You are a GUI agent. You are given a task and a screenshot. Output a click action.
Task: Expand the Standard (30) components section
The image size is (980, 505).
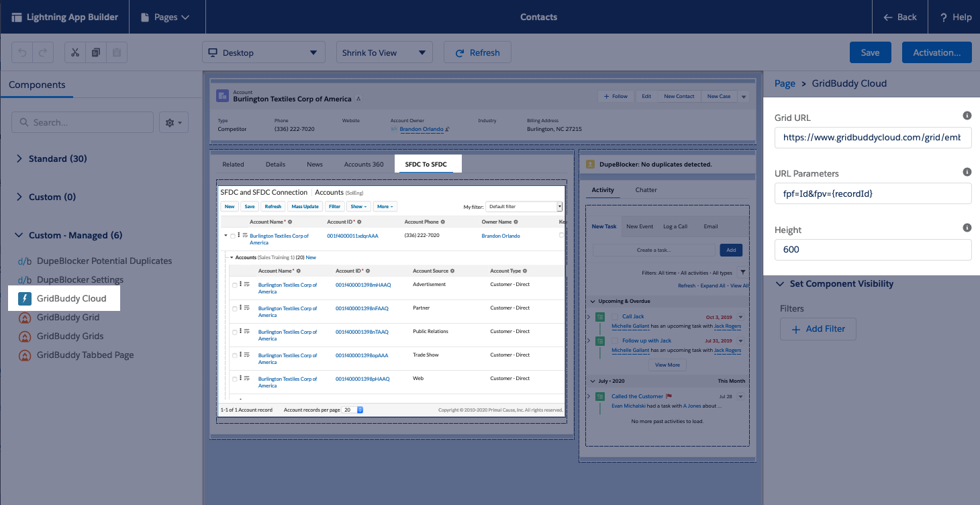pos(18,159)
